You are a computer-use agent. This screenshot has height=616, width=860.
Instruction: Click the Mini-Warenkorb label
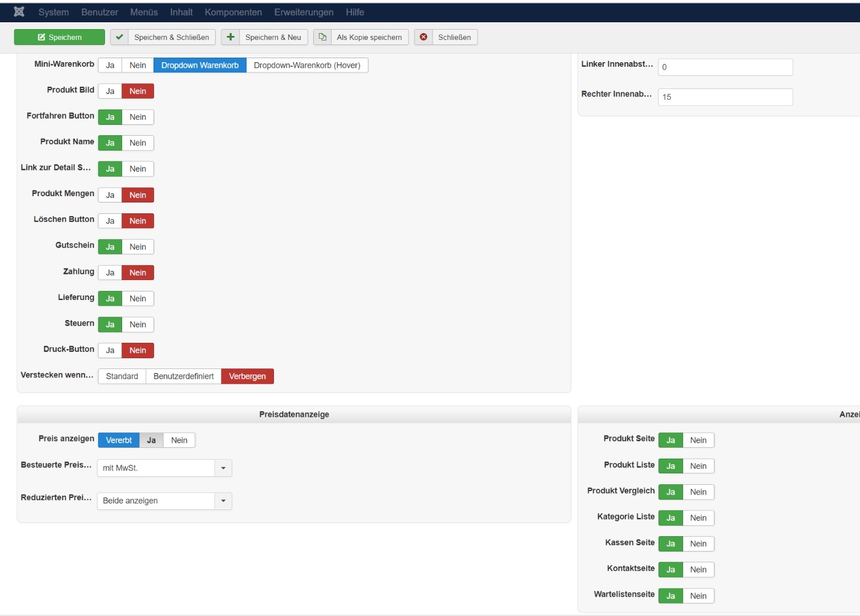tap(64, 64)
